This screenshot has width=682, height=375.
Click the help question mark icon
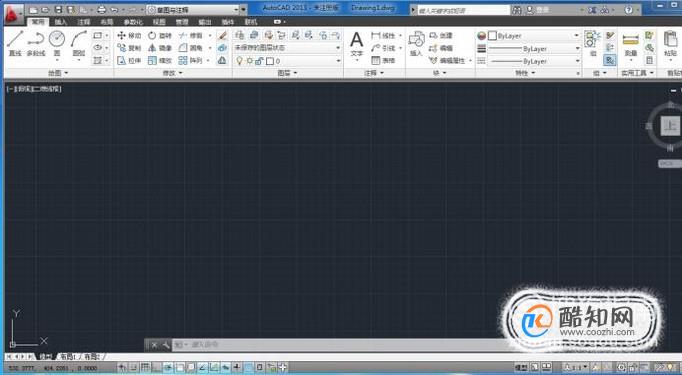(x=629, y=10)
